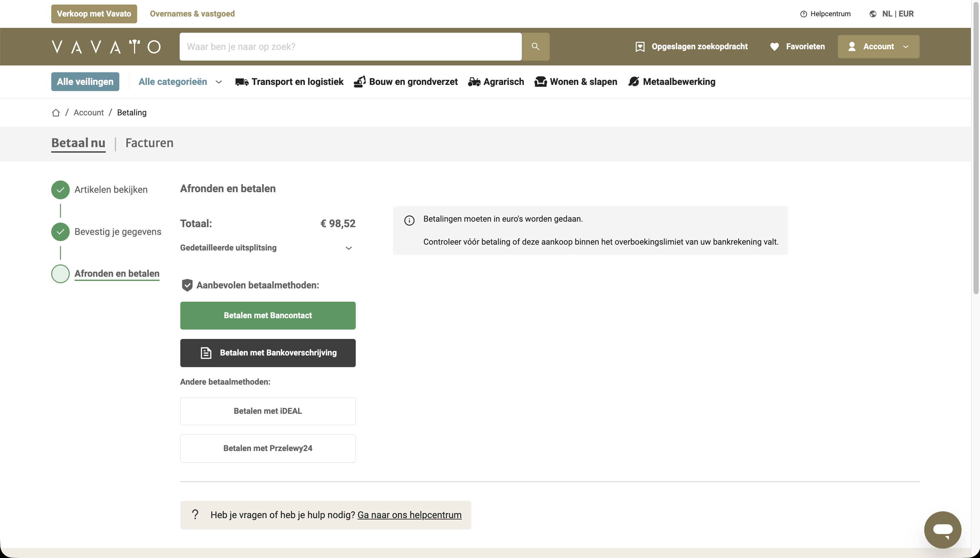The height and width of the screenshot is (558, 980).
Task: Click the Helpcentrum question mark icon
Action: [x=804, y=14]
